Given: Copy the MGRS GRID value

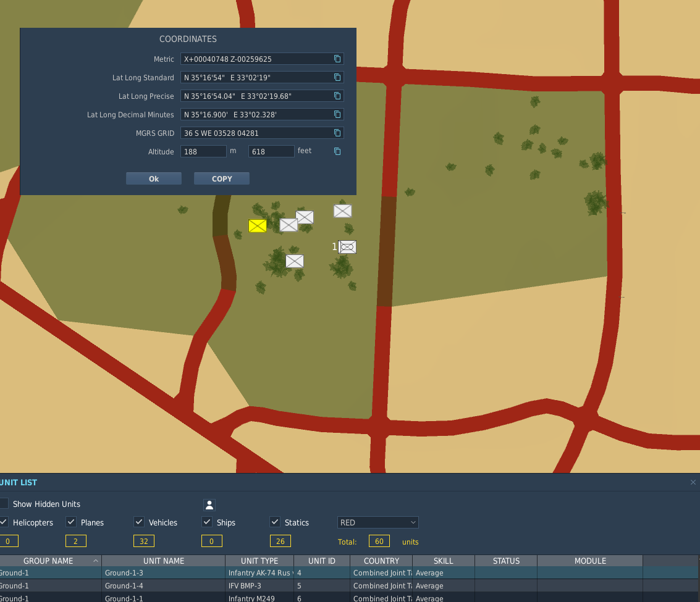Looking at the screenshot, I should click(x=337, y=133).
